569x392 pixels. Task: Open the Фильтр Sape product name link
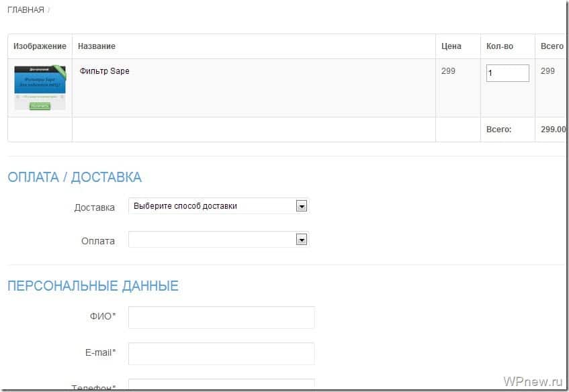(105, 71)
